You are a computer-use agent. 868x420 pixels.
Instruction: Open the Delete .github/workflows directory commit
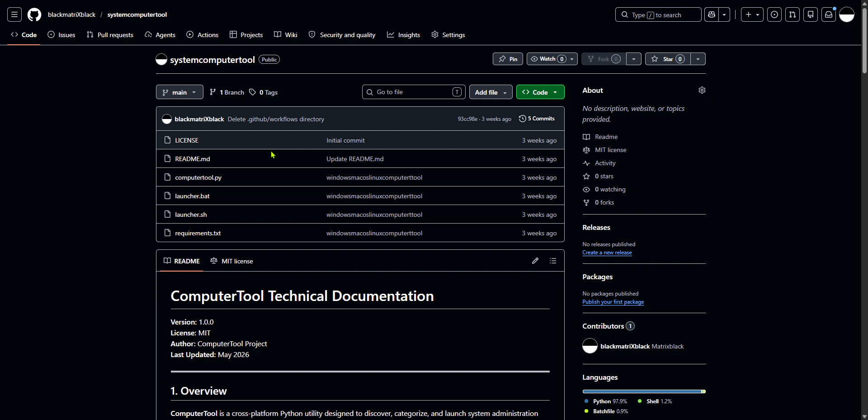[x=276, y=119]
